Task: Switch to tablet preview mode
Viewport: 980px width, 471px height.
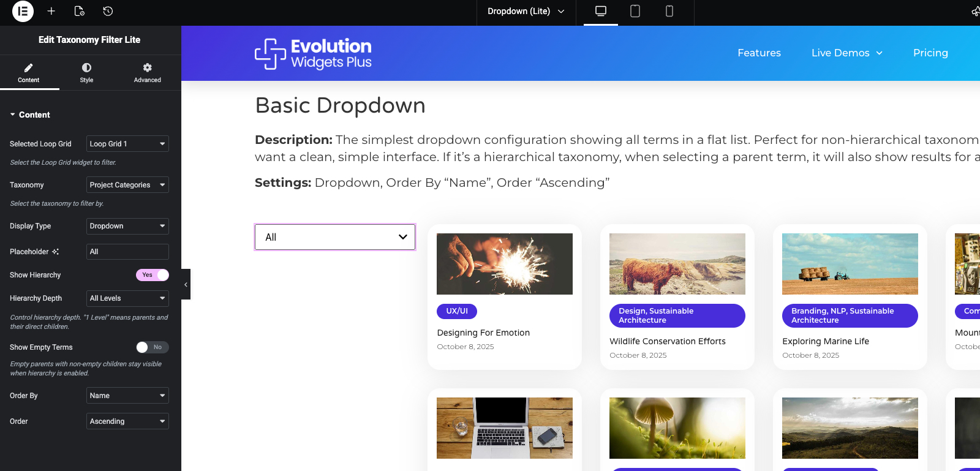Action: [635, 11]
